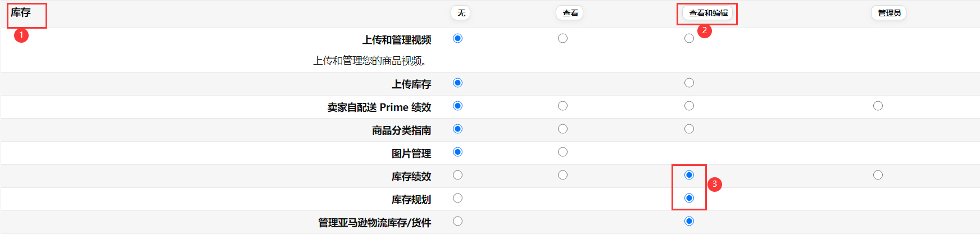Select 无 for 库存绩效
Viewport: 980px width, 234px height.
tap(457, 175)
